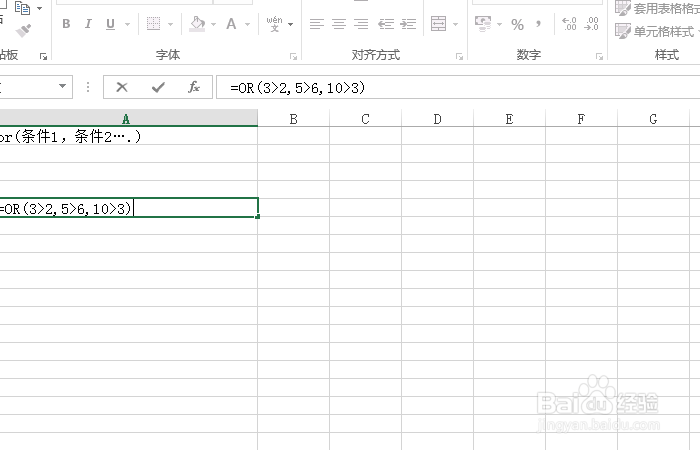Launch 字体 font dialog launcher
The width and height of the screenshot is (700, 450).
tap(293, 56)
